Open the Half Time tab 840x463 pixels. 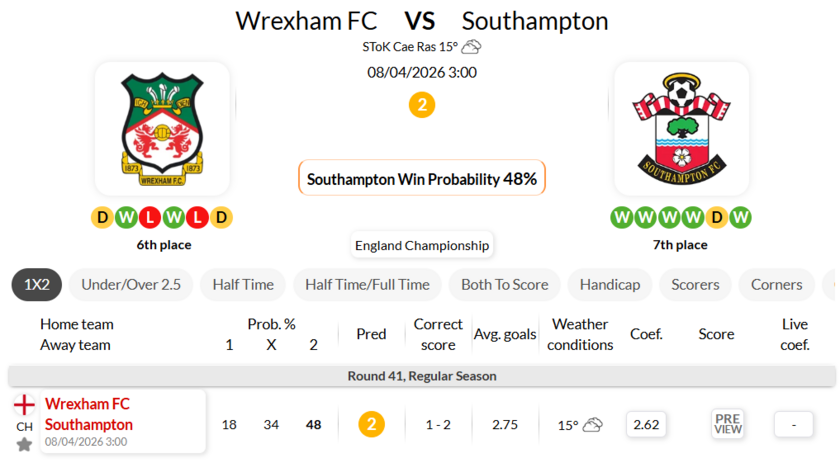243,285
